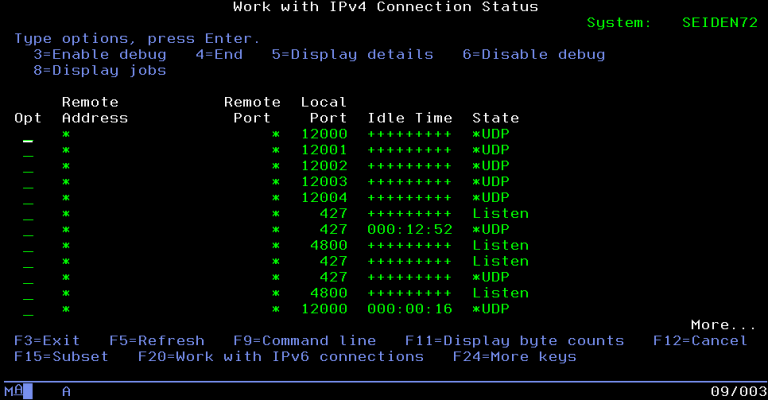Viewport: 768px width, 400px height.
Task: Click the State column header
Action: coord(496,118)
